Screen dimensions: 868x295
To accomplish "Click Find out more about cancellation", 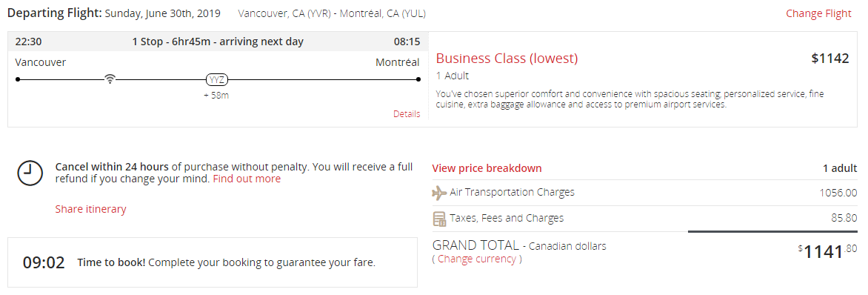I will pos(247,179).
